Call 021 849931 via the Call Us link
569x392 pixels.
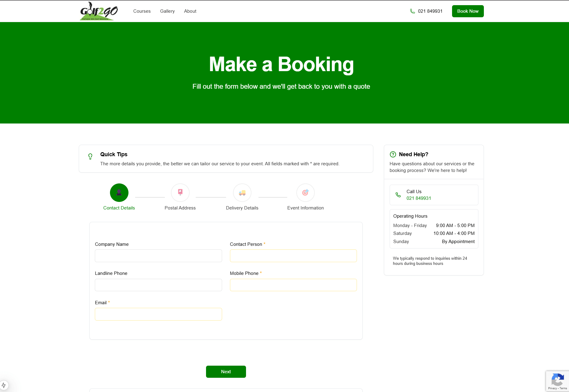click(419, 198)
